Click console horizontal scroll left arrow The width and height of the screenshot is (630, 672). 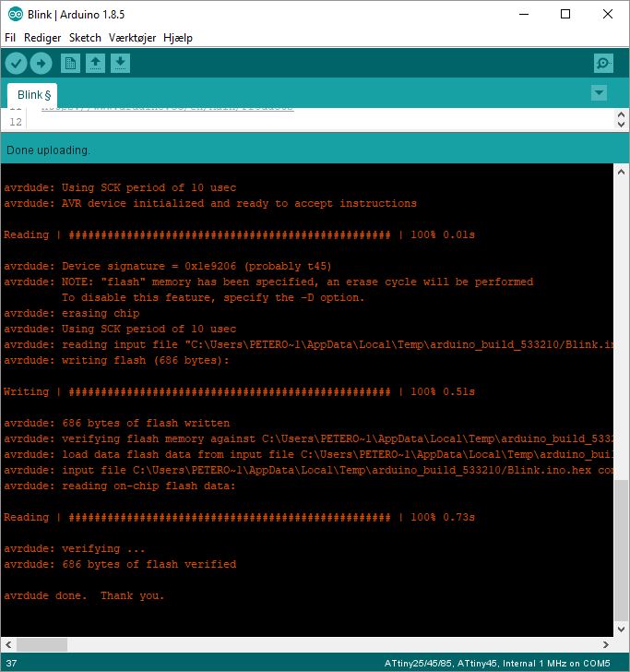pyautogui.click(x=8, y=644)
